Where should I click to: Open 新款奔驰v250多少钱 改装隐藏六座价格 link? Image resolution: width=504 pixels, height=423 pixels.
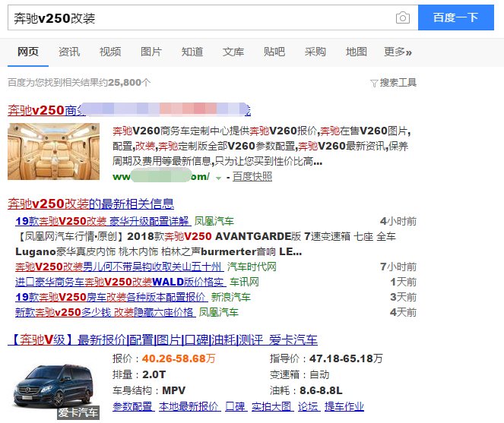(x=106, y=313)
